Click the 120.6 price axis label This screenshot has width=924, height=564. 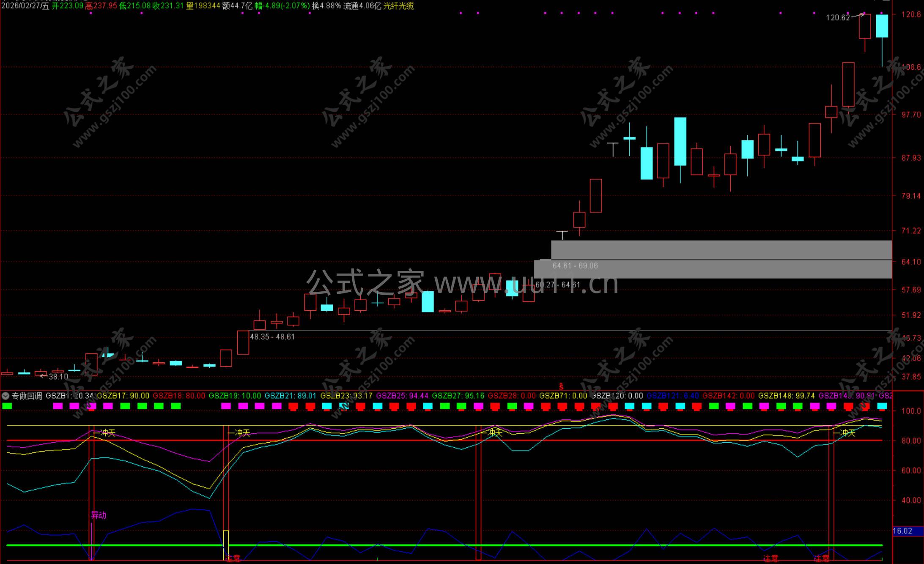coord(911,14)
